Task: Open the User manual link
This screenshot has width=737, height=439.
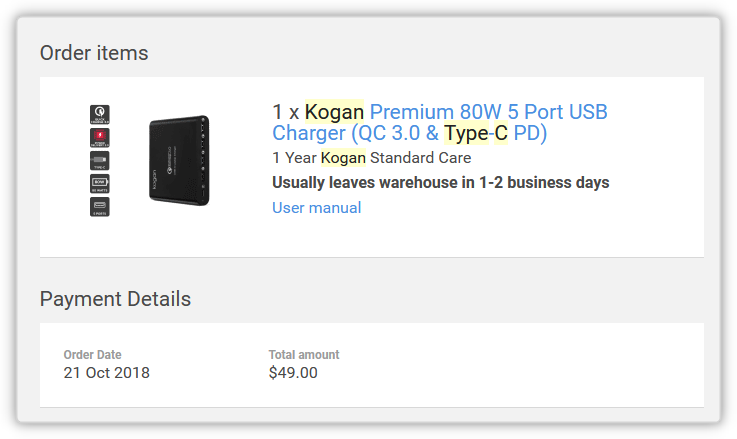Action: 317,207
